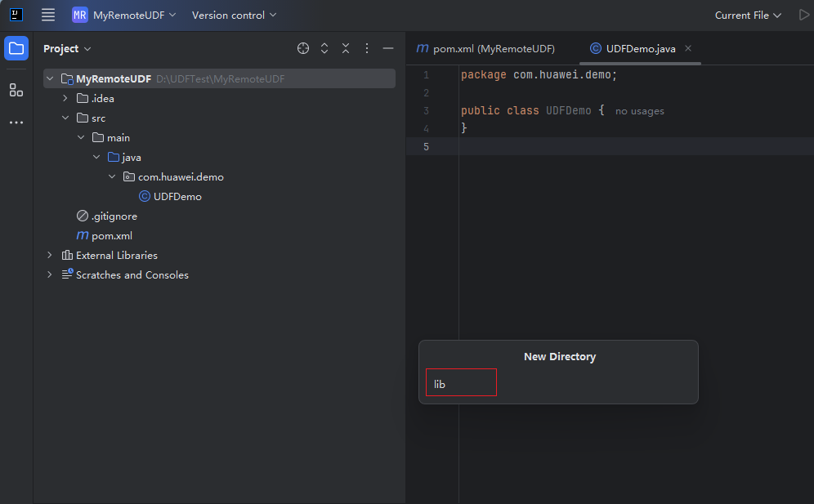Open the IntelliJ main menu hamburger icon
Image resolution: width=814 pixels, height=504 pixels.
[x=48, y=15]
